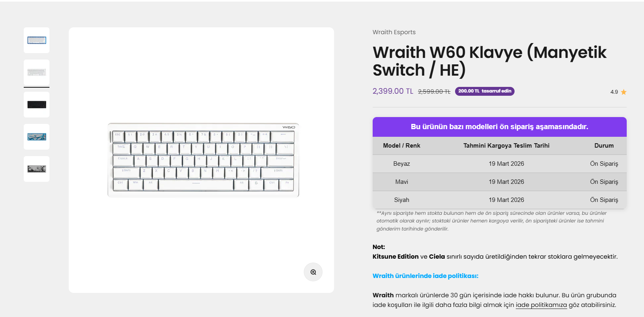Click the purple pre-order notice banner
Viewport: 644px width, 317px height.
click(500, 127)
